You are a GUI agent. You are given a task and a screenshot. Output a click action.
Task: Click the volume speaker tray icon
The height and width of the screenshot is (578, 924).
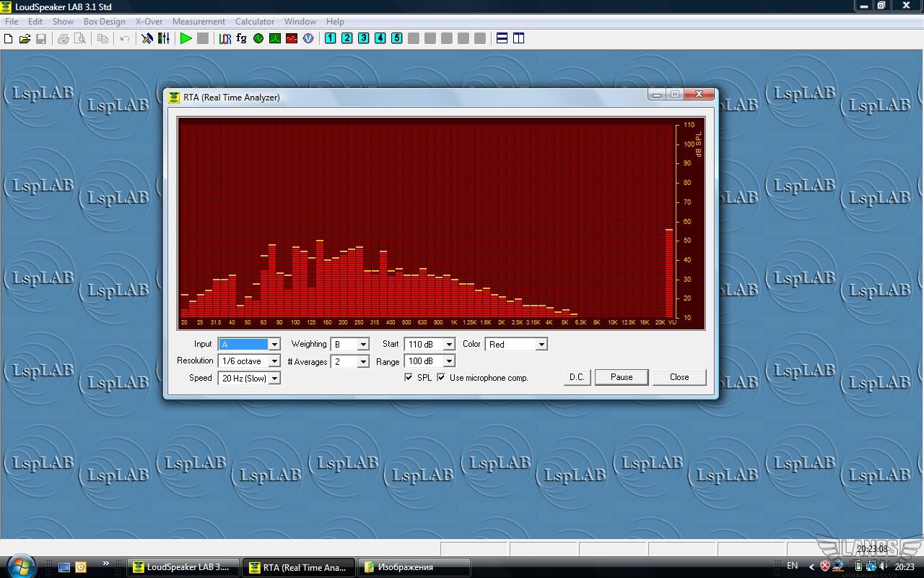pyautogui.click(x=884, y=566)
